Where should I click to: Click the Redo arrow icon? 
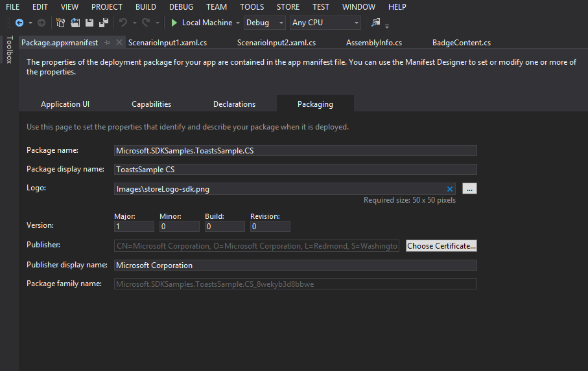(146, 23)
